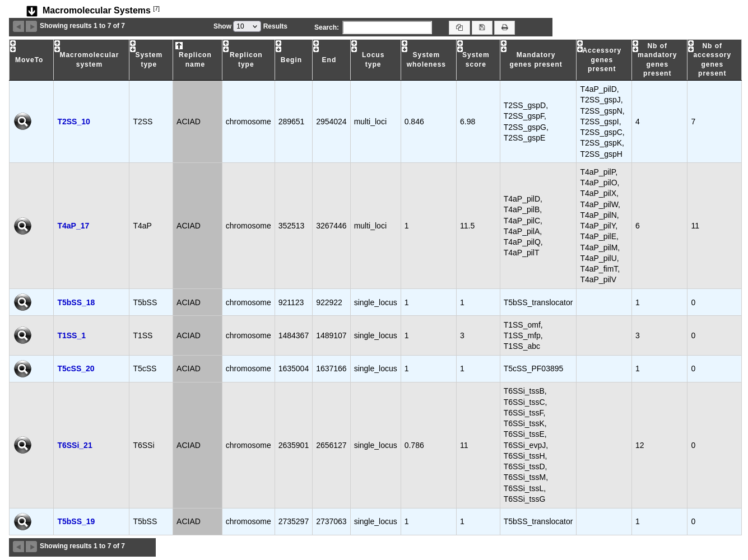Click the magnifier MoveTo icon for T5cSS_20
This screenshot has width=748, height=560.
tap(22, 369)
